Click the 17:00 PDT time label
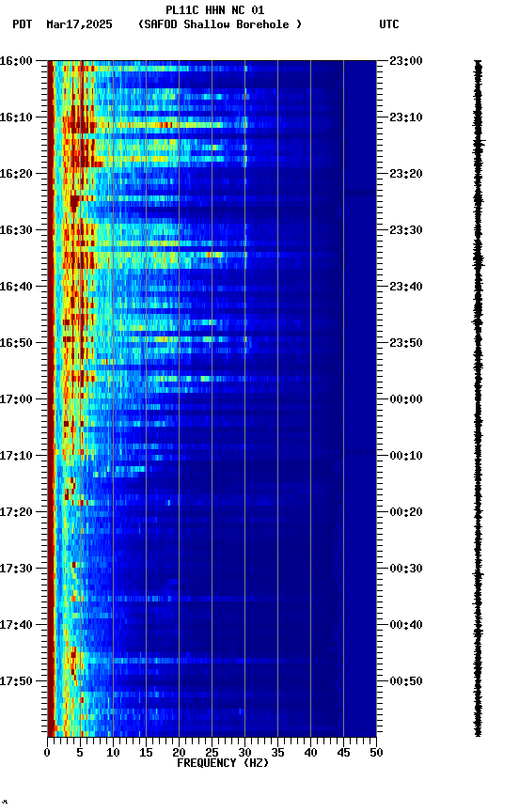The image size is (519, 812). pyautogui.click(x=16, y=399)
